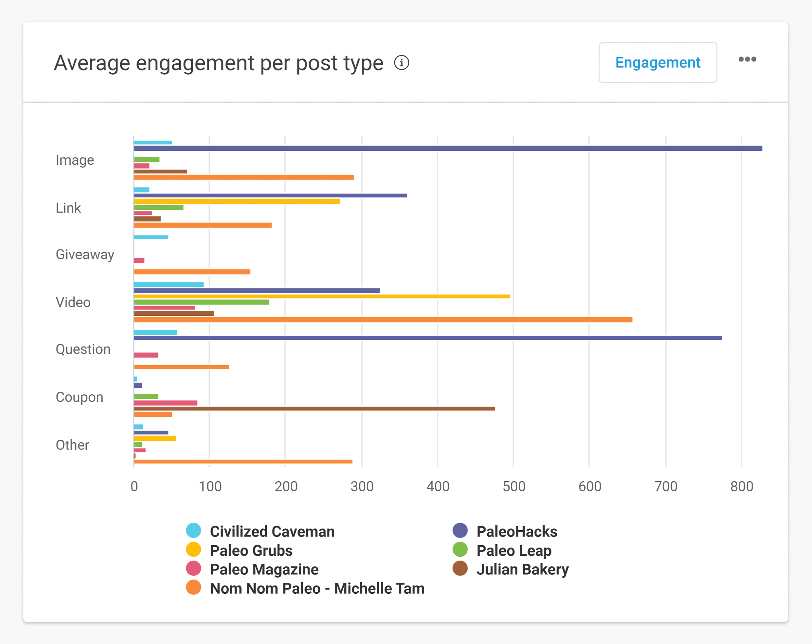Click Nom Nom Paleo bar in Image row
Screen dimensions: 812x644
(244, 177)
